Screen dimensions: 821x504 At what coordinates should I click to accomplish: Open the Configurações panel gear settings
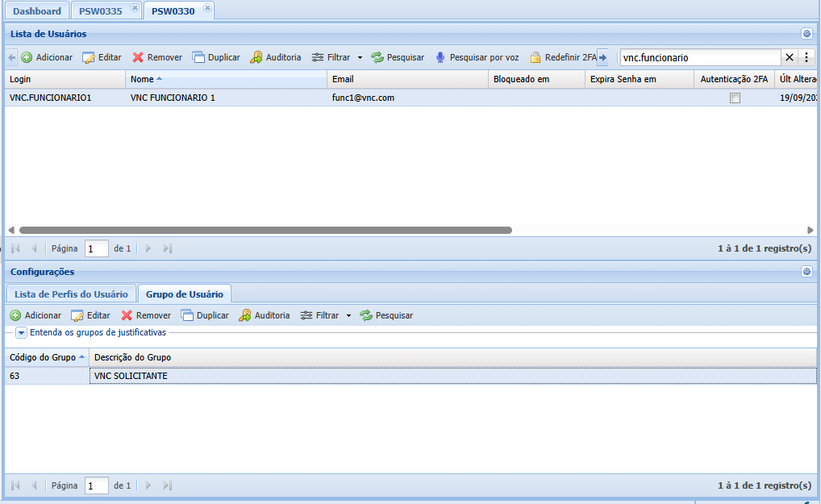coord(806,272)
